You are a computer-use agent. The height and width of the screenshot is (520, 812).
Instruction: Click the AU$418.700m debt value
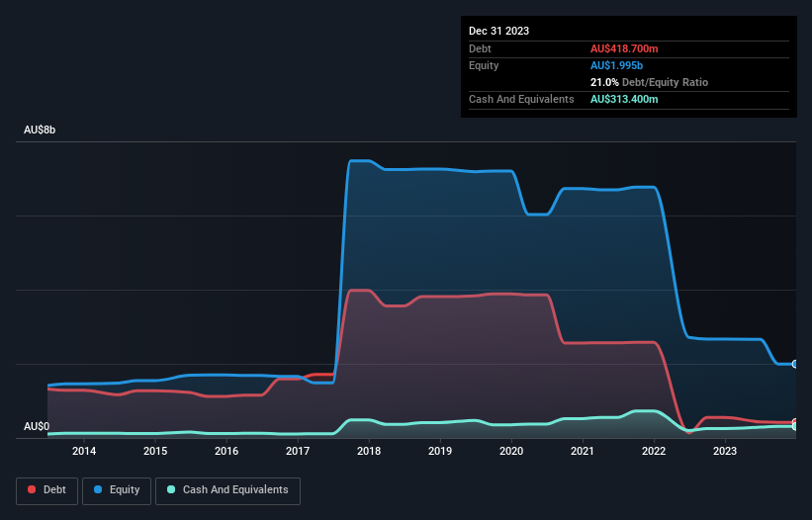(624, 48)
